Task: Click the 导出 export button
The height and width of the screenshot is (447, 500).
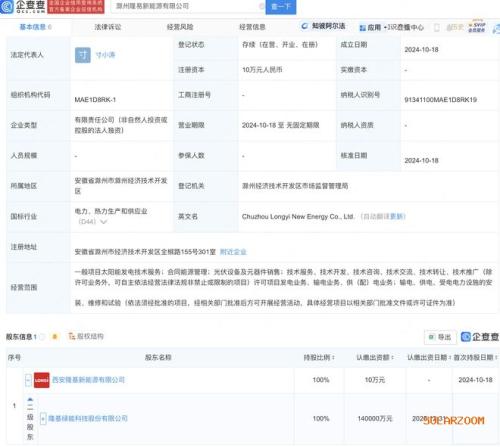Action: click(x=440, y=337)
